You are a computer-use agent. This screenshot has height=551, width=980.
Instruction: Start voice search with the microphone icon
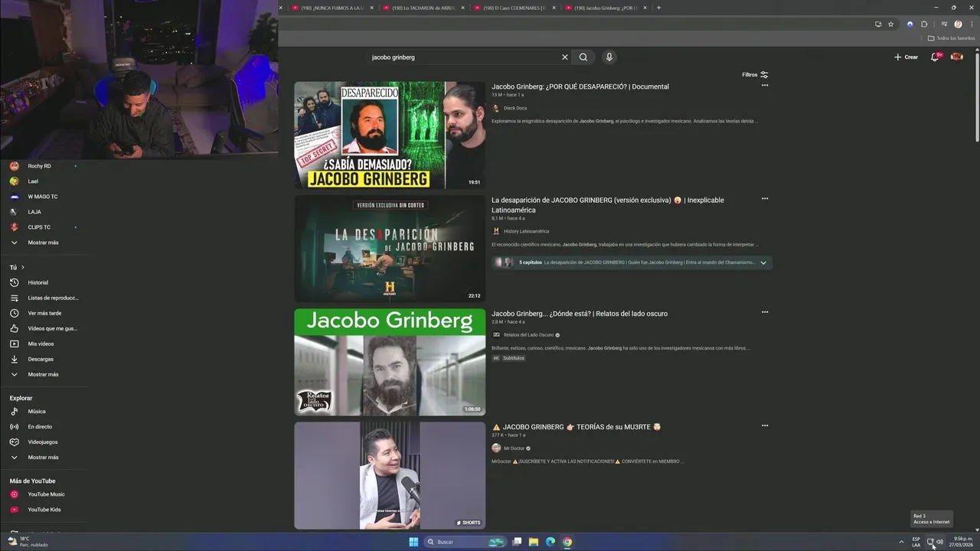point(609,57)
